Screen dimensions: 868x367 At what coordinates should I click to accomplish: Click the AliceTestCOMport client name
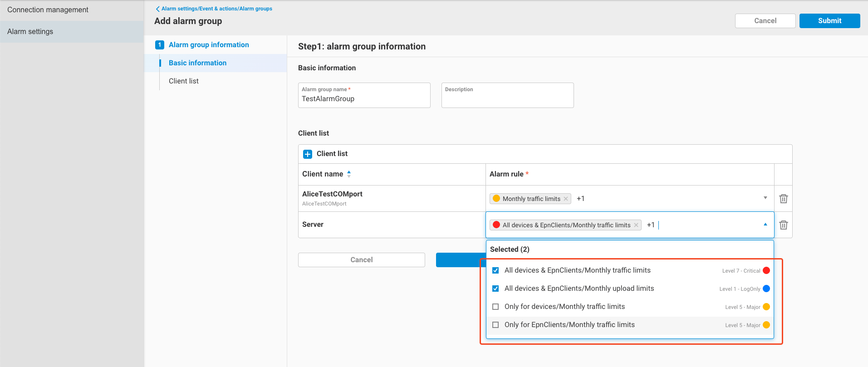point(332,194)
